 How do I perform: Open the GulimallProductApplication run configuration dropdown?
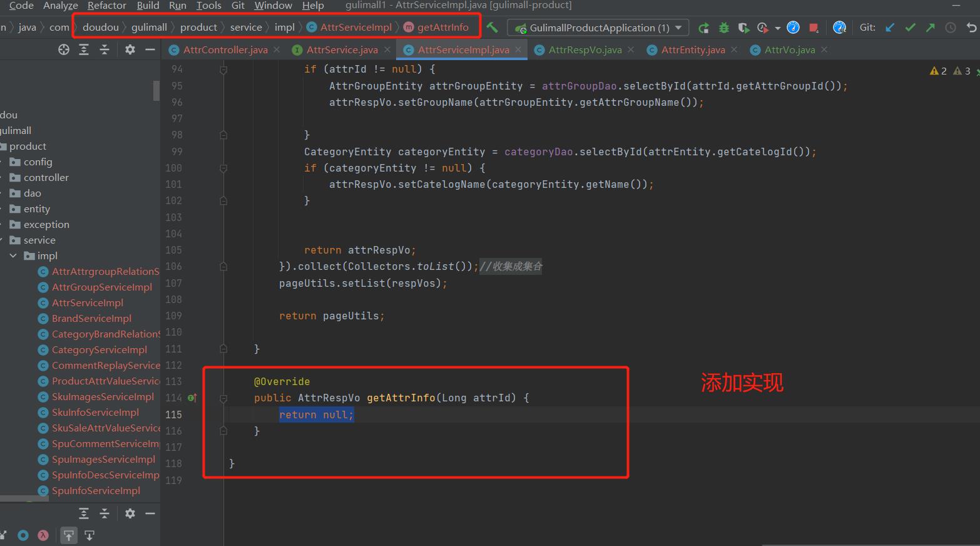[598, 28]
